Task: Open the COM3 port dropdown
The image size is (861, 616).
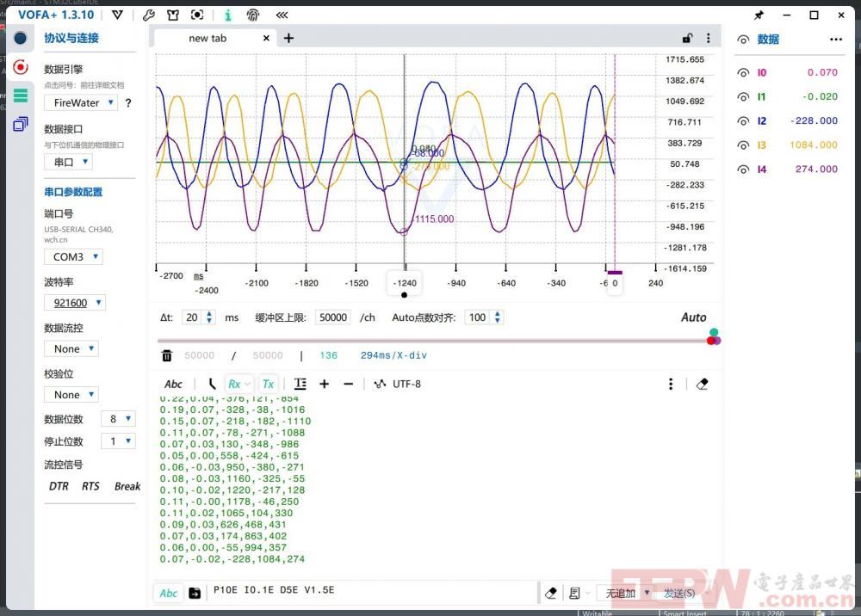Action: (x=73, y=256)
